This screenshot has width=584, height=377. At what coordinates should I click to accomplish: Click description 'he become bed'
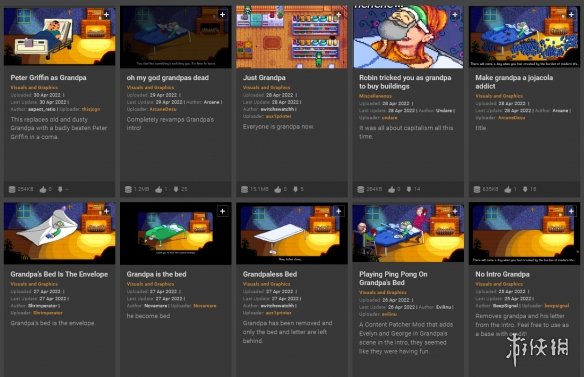point(148,316)
